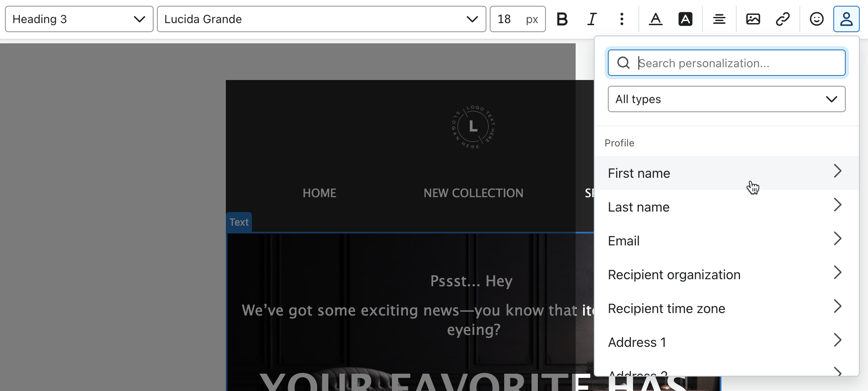The height and width of the screenshot is (391, 868).
Task: Expand Recipient organization chevron
Action: tap(837, 273)
